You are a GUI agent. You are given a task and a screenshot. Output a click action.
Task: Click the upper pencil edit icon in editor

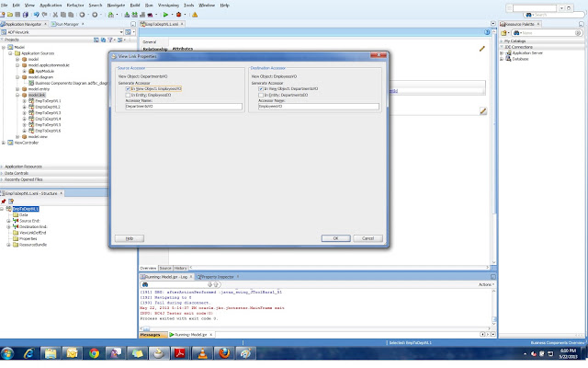(482, 49)
